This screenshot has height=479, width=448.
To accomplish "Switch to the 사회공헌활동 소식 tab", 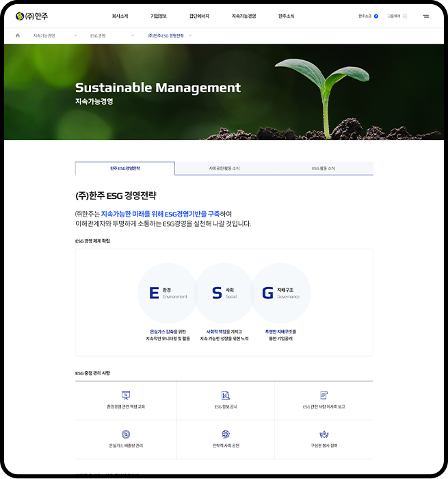I will coord(224,168).
